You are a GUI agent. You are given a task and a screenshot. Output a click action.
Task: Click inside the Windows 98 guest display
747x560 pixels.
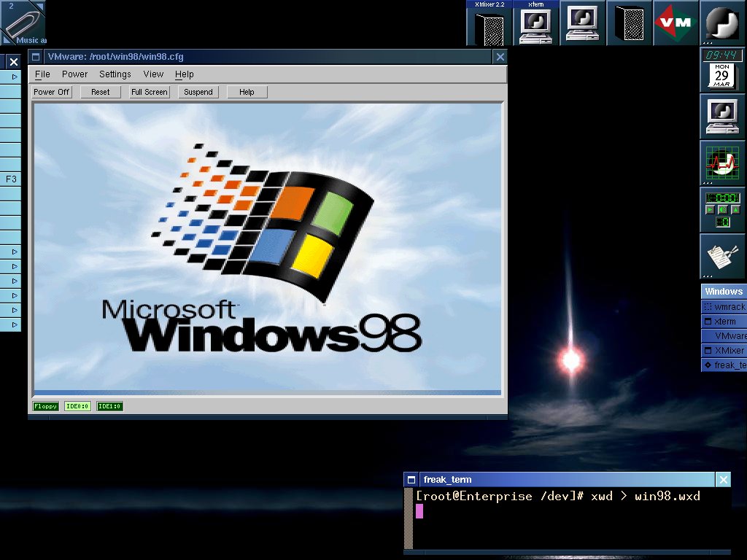[267, 249]
